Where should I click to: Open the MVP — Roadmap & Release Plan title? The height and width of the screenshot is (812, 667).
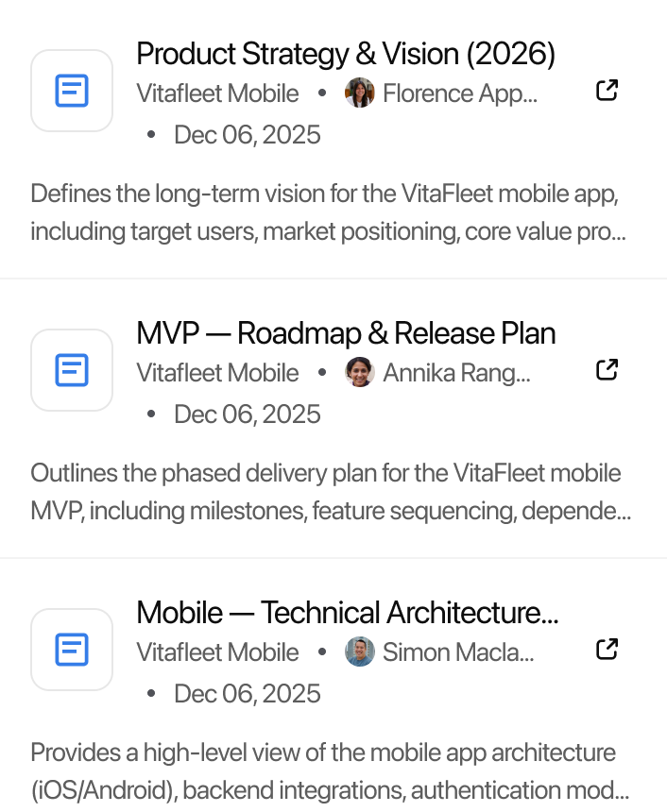(346, 333)
